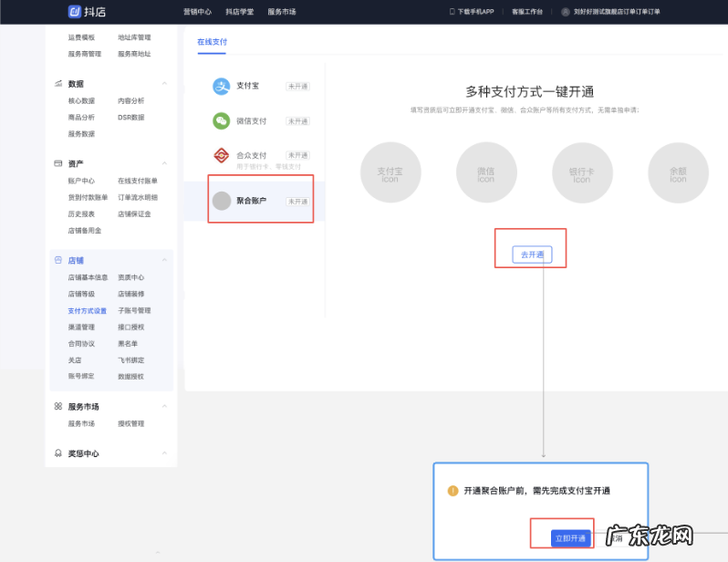Open 内容分析 in the sidebar
This screenshot has height=562, width=728.
[x=131, y=100]
